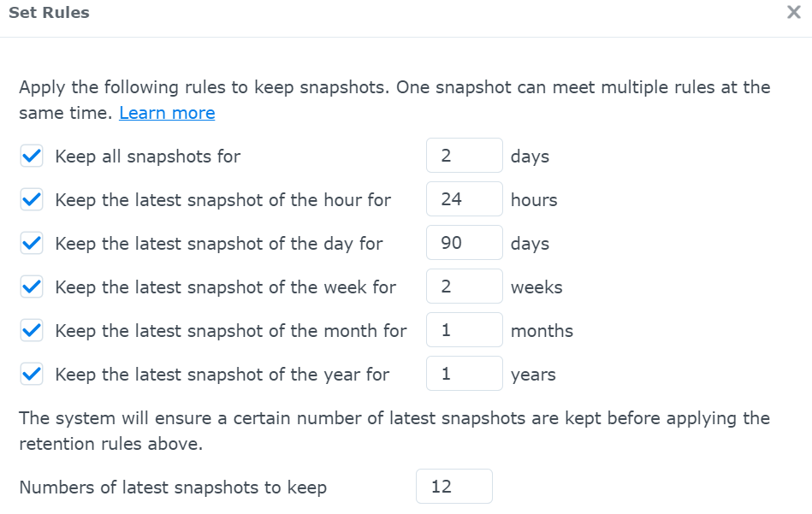Screen dimensions: 812x514
Task: Click the years retention input field
Action: tap(464, 374)
